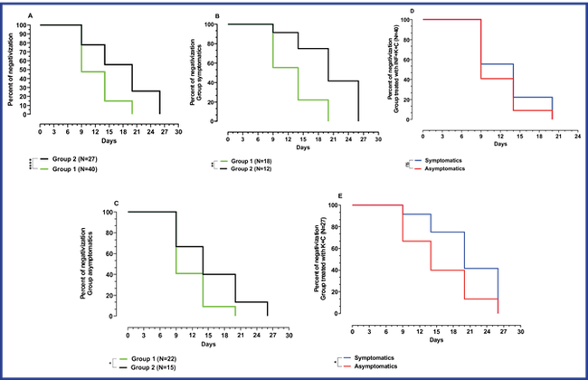
Task: Select the red legend swatch under bottom-right chart
Action: 347,366
